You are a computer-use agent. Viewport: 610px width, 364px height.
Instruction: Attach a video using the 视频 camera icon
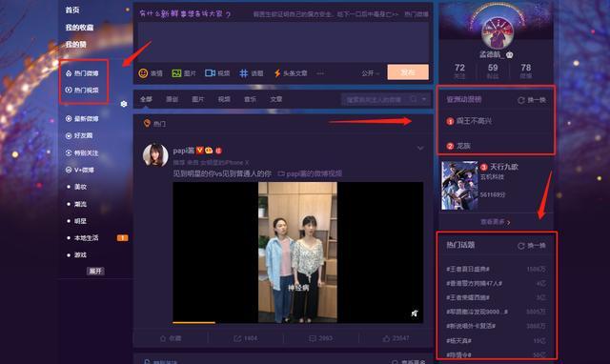pos(210,73)
